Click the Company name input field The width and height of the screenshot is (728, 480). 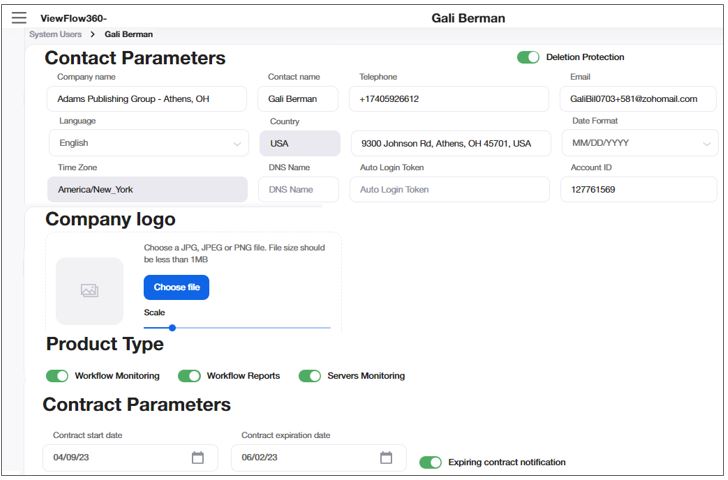(146, 99)
